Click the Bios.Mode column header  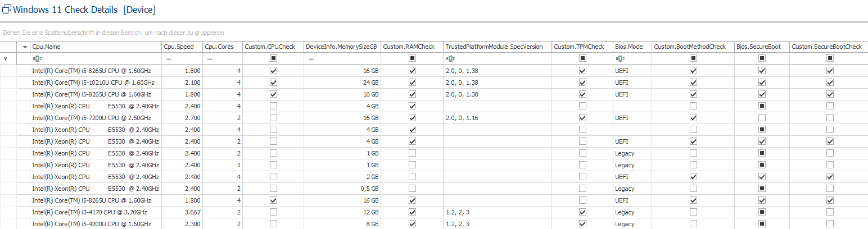click(632, 47)
